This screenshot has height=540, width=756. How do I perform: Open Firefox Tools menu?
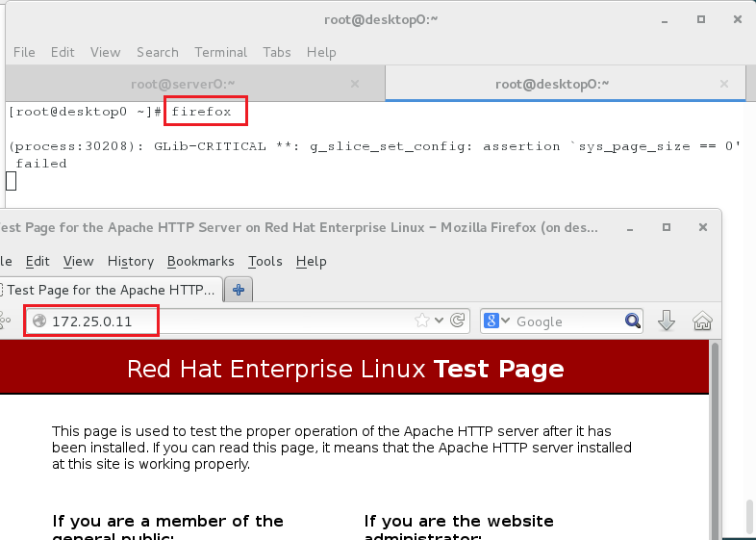265,261
